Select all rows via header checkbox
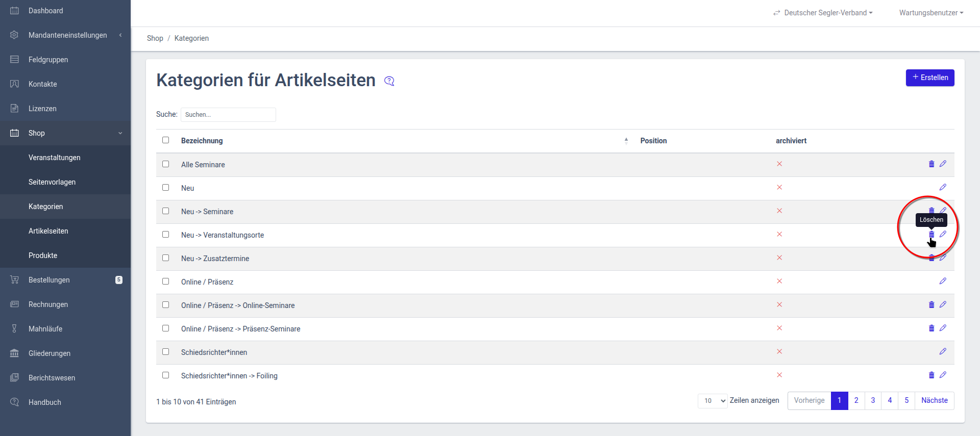Viewport: 980px width, 436px height. pos(165,140)
